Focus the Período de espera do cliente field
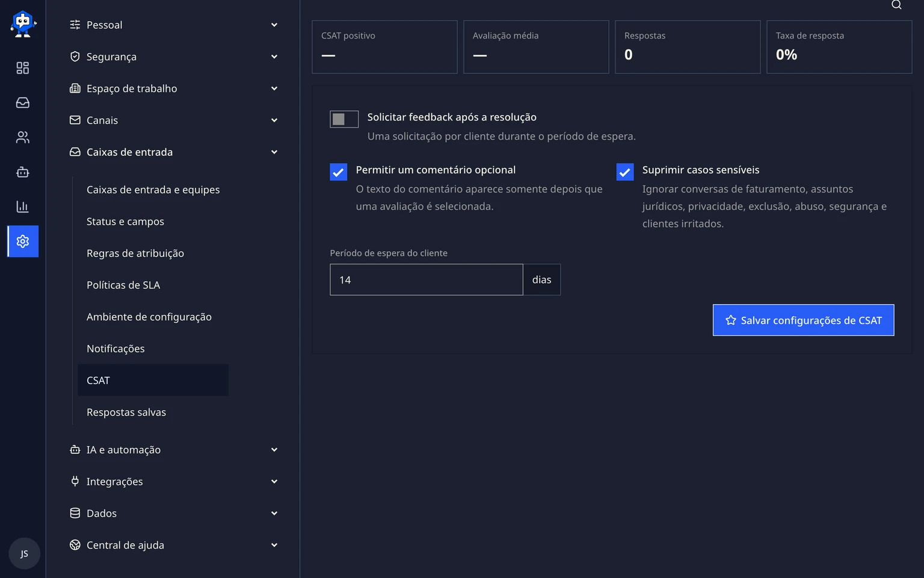 [427, 280]
